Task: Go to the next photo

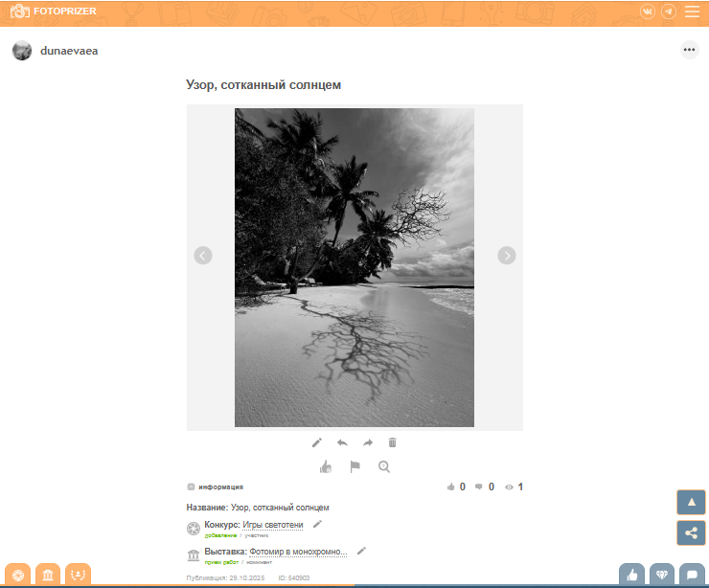Action: point(507,256)
